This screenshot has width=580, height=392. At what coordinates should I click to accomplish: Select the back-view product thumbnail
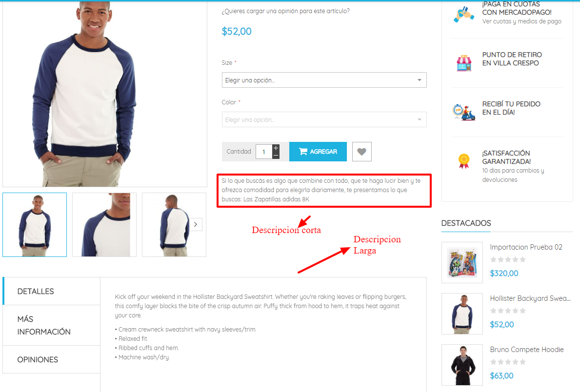(x=174, y=224)
